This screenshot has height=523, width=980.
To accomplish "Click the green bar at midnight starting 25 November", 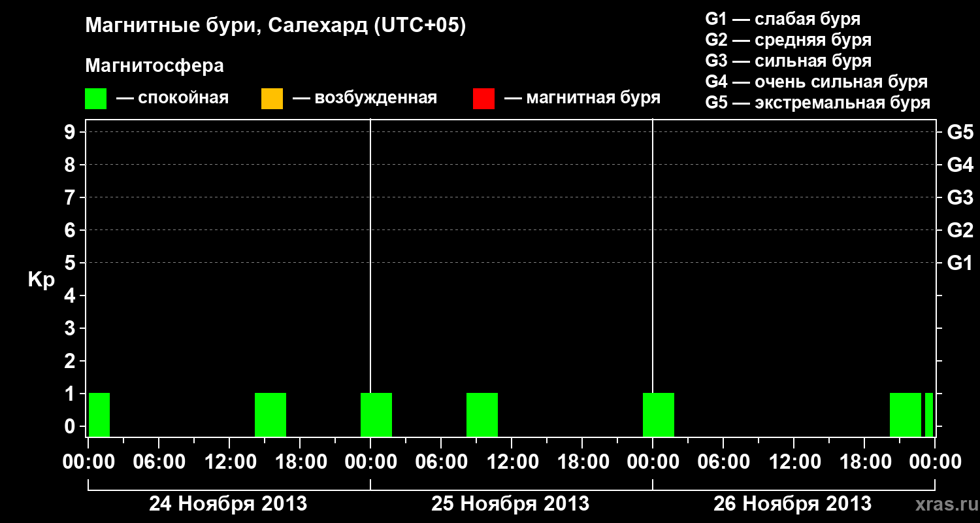I will tap(376, 414).
